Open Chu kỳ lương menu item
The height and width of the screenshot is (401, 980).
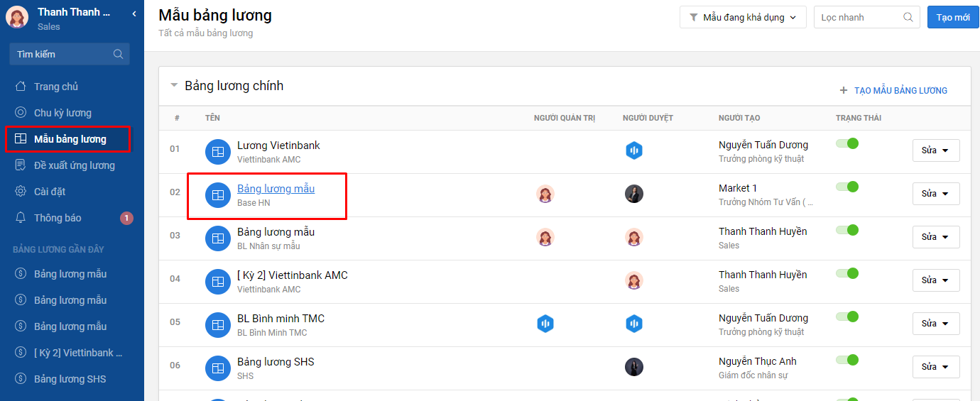tap(62, 113)
